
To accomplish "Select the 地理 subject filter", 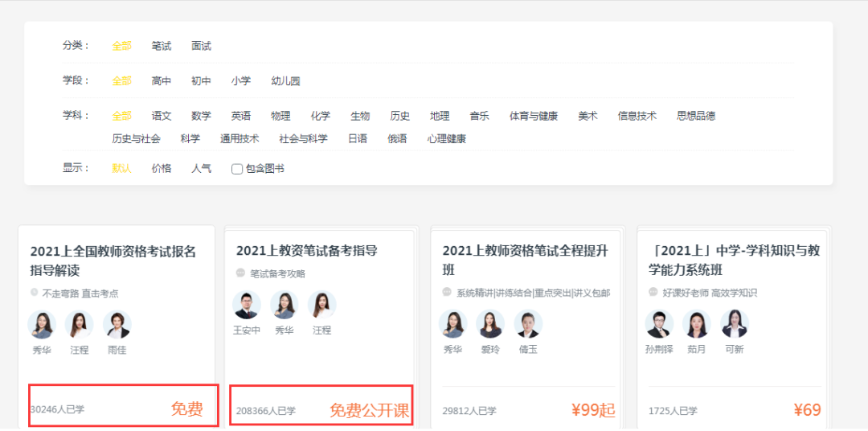I will 440,116.
